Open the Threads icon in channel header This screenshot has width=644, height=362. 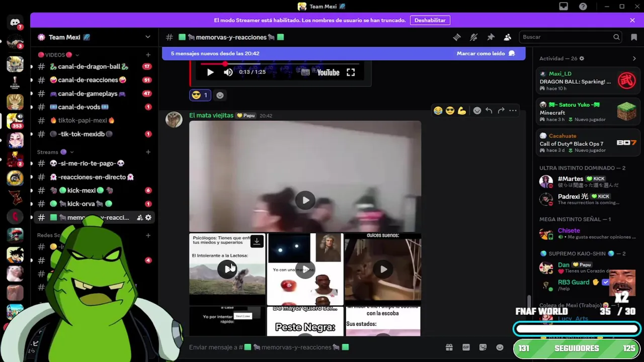click(x=457, y=37)
